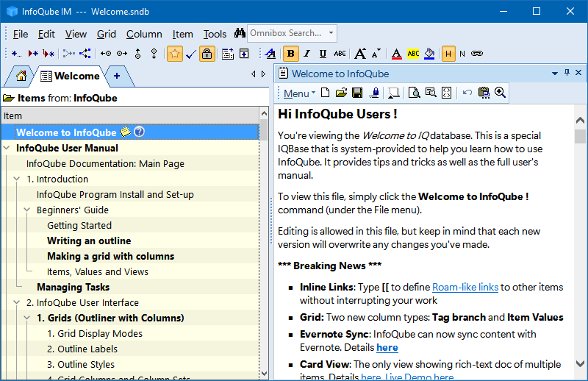The image size is (588, 381).
Task: Pin the Welcome to InfoQube pane
Action: tap(567, 73)
